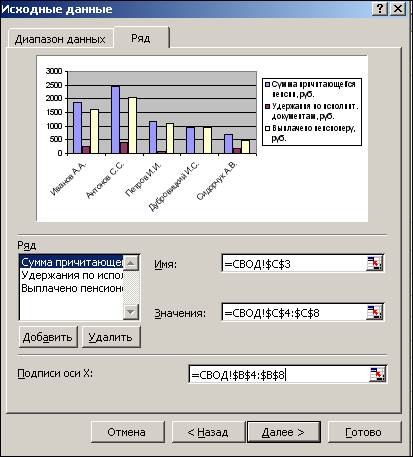The image size is (413, 457).
Task: Go back with the Назад button
Action: point(208,432)
